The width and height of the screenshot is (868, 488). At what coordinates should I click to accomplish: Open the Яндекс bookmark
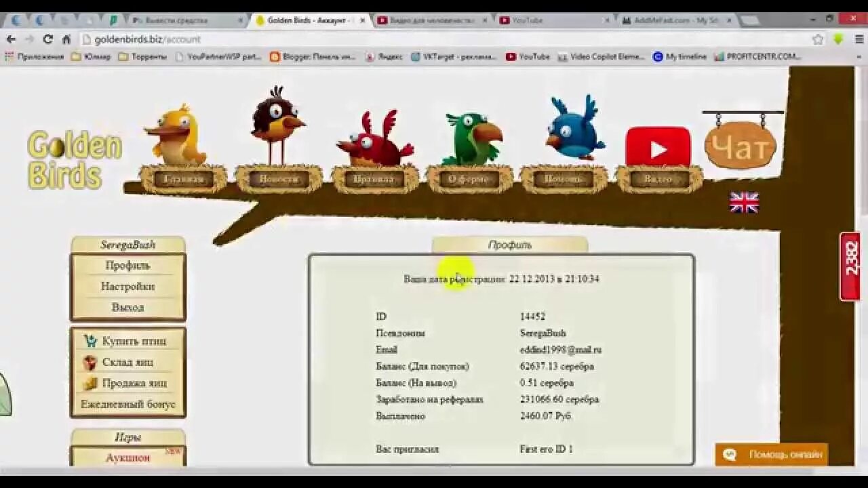(x=383, y=57)
